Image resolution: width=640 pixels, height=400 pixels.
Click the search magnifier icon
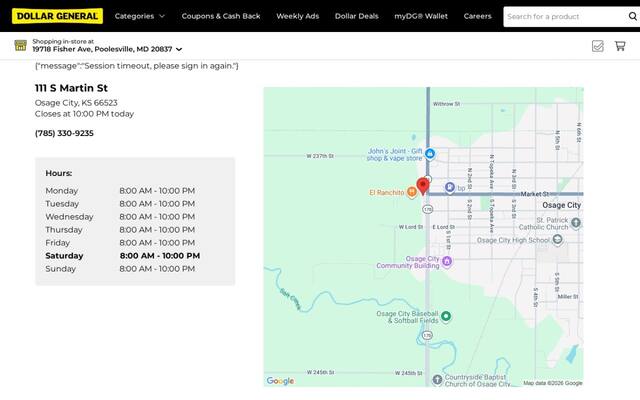coord(633,16)
